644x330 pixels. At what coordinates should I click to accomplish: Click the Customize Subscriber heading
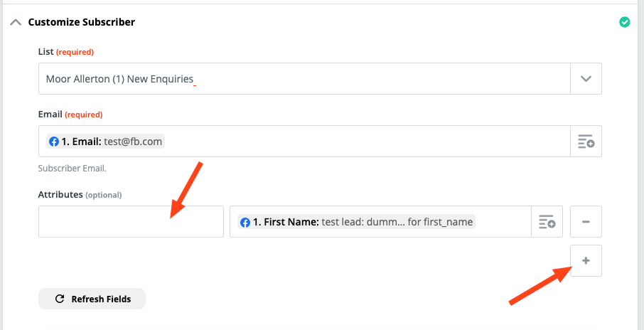pos(81,22)
